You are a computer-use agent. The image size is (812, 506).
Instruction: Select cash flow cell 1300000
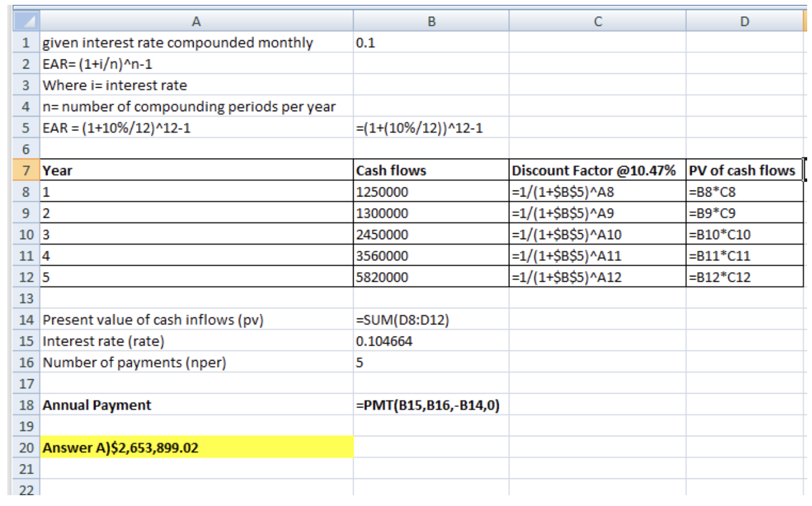431,213
